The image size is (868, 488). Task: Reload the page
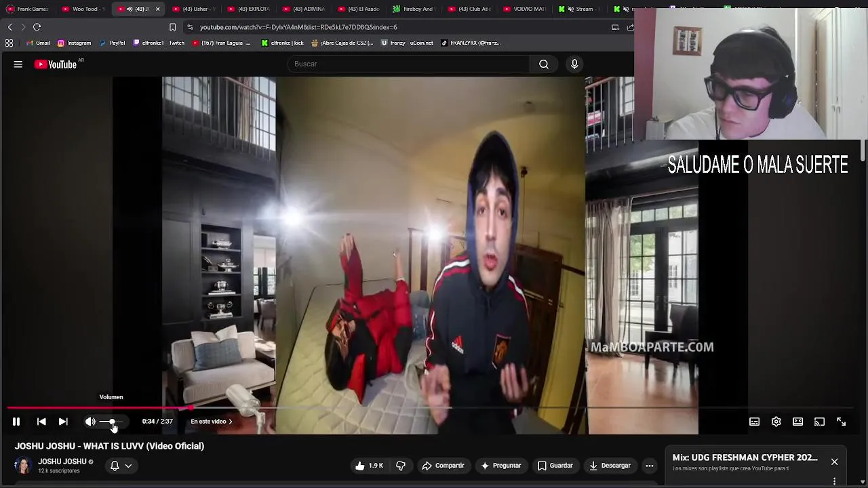(x=37, y=27)
